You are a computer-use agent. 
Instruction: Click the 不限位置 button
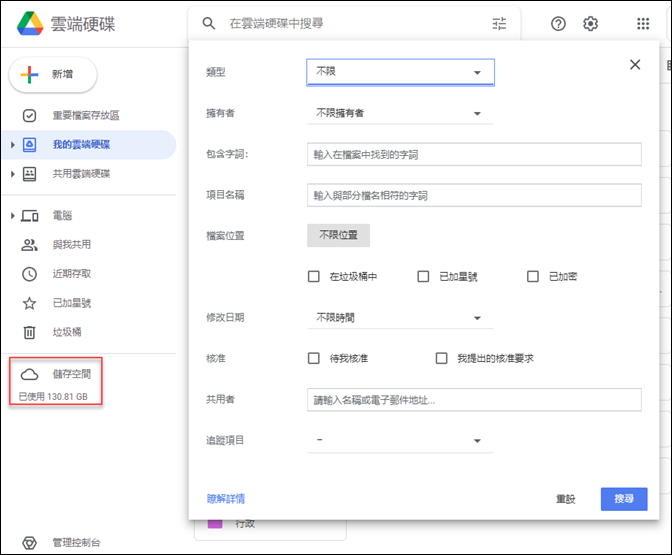tap(338, 235)
